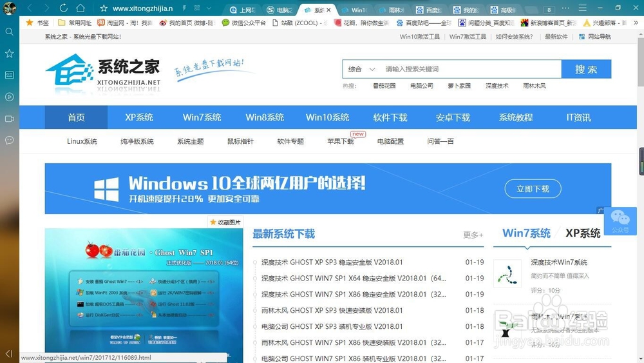
Task: Select the 系统教程 navigation item
Action: click(x=516, y=117)
